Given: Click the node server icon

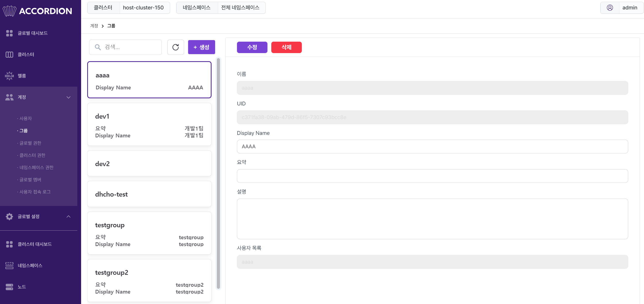Looking at the screenshot, I should [9, 287].
